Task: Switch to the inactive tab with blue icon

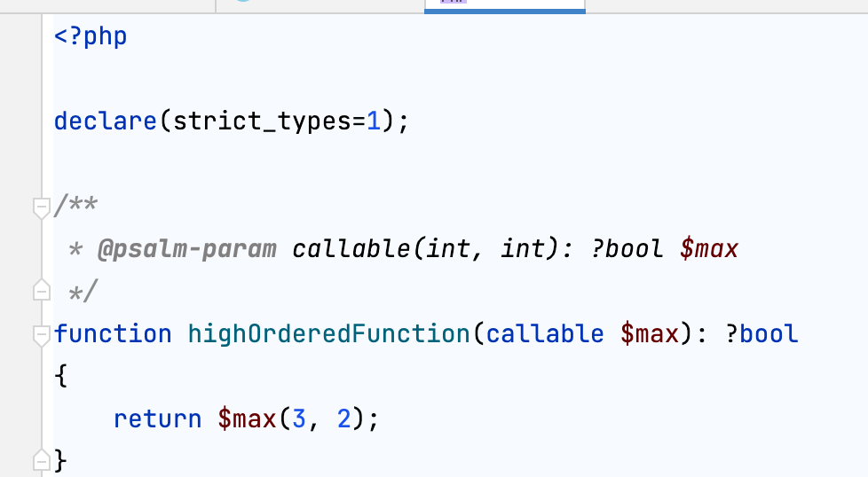Action: tap(320, 4)
